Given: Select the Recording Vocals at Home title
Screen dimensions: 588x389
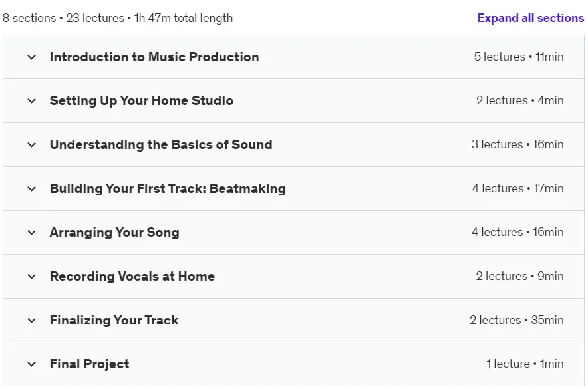Looking at the screenshot, I should 132,276.
